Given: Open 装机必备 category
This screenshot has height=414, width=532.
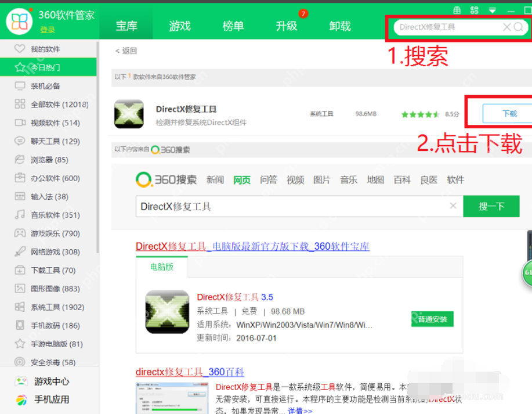Looking at the screenshot, I should click(48, 86).
